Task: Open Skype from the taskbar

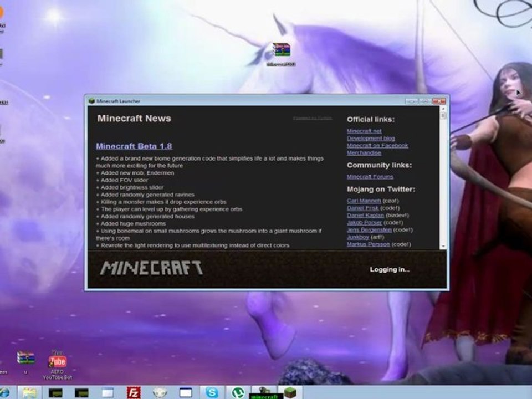Action: (212, 392)
